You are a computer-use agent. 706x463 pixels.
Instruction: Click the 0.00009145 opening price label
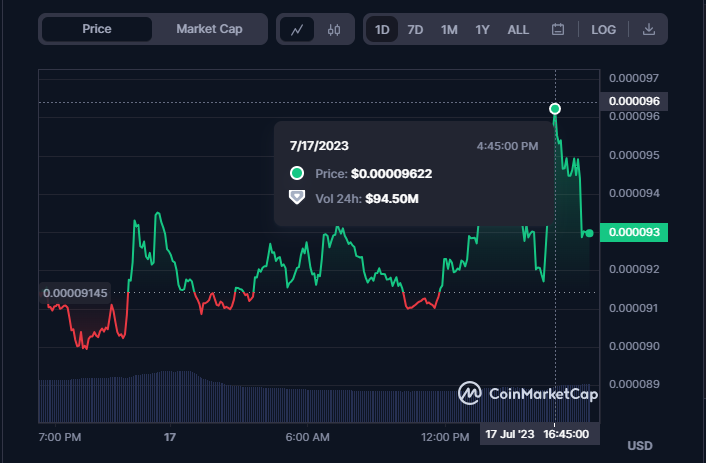coord(75,293)
